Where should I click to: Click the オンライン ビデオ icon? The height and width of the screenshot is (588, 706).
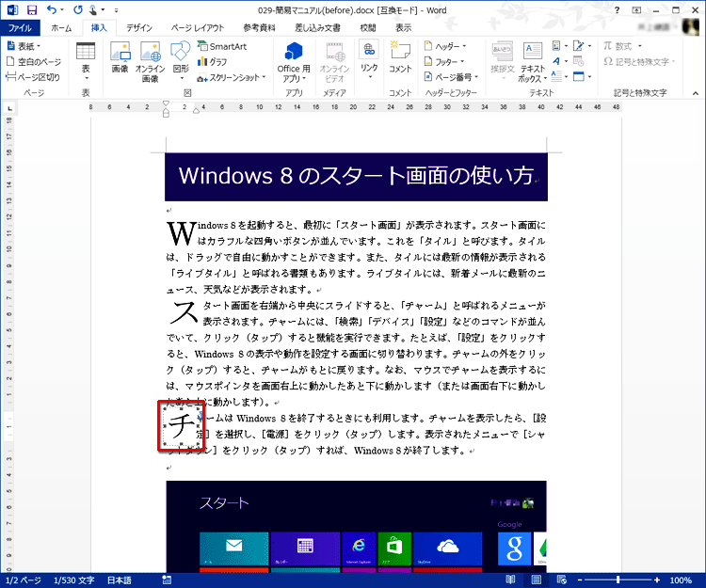click(334, 62)
